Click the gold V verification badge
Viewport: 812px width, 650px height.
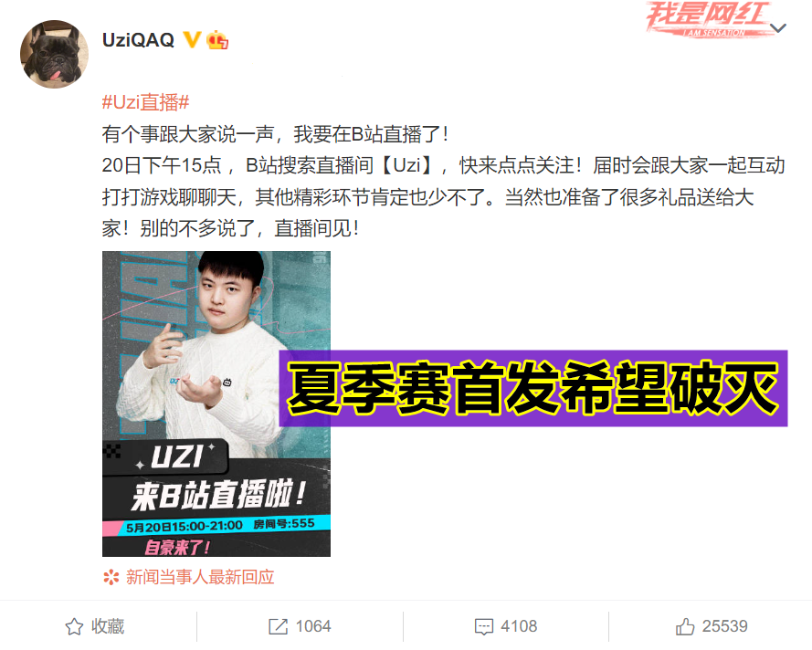[x=192, y=39]
